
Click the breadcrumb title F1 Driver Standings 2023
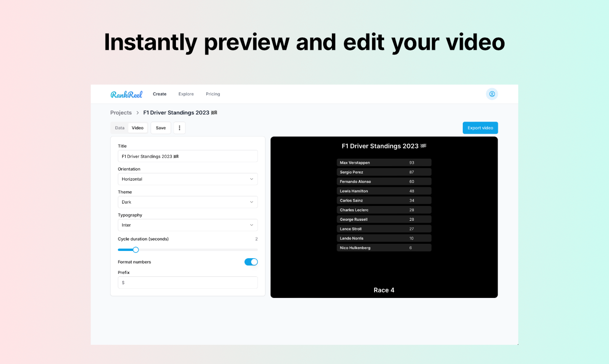(180, 113)
